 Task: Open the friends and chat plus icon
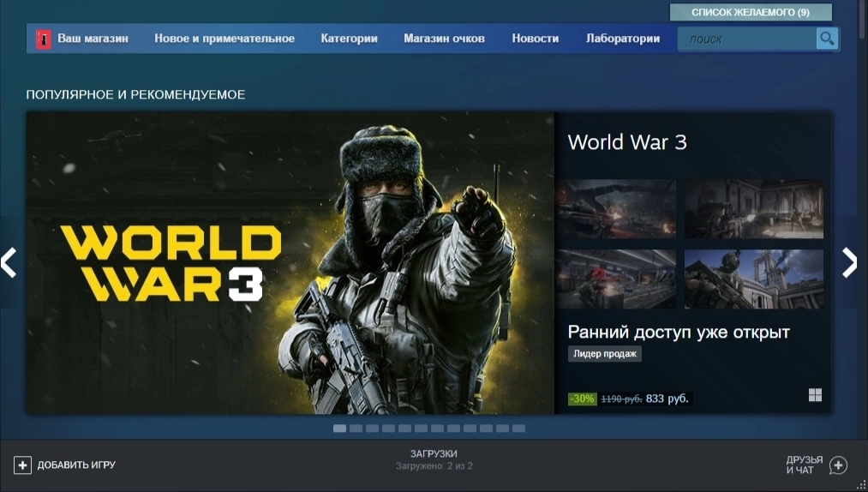pyautogui.click(x=838, y=465)
